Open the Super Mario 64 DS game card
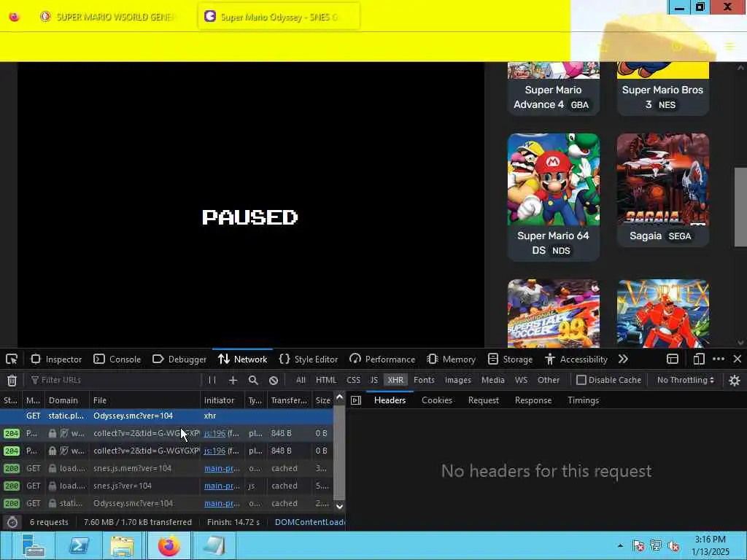This screenshot has height=560, width=747. point(553,197)
